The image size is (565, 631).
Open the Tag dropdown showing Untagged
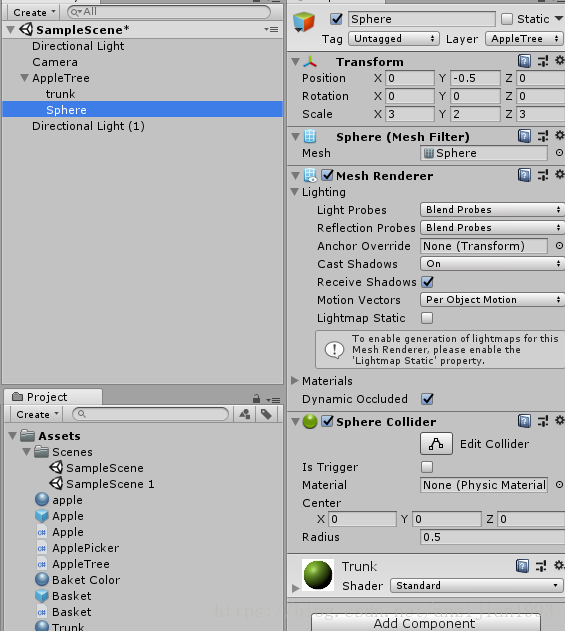pyautogui.click(x=394, y=39)
